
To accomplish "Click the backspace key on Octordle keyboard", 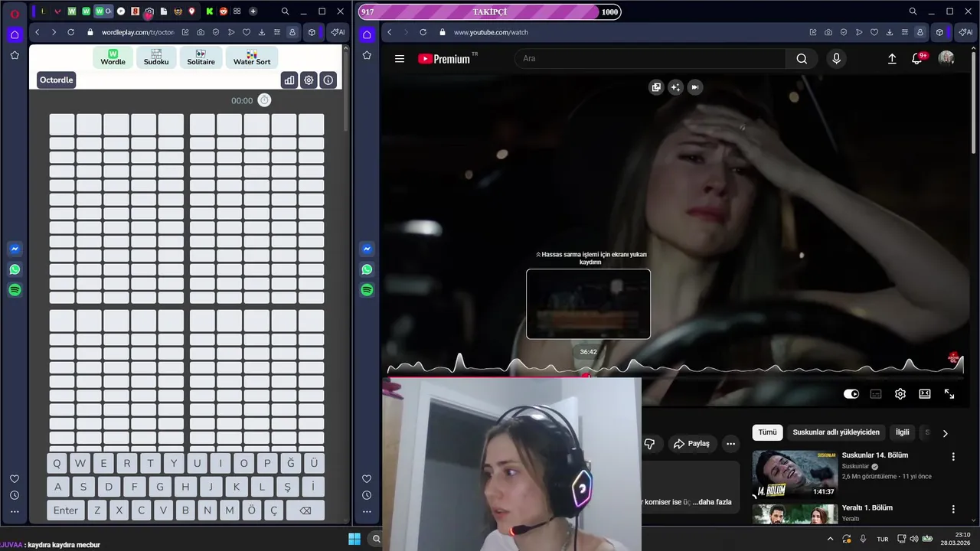I will (x=305, y=510).
